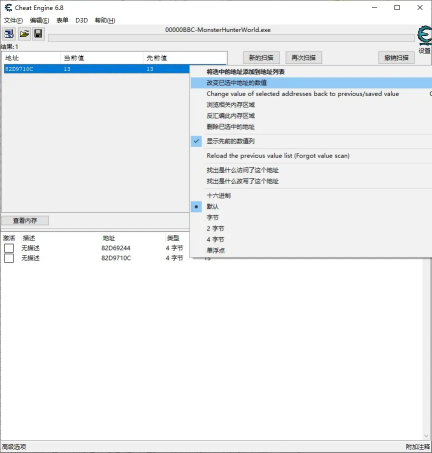This screenshot has height=453, width=432.
Task: Select the 默认 display type option
Action: click(x=311, y=207)
